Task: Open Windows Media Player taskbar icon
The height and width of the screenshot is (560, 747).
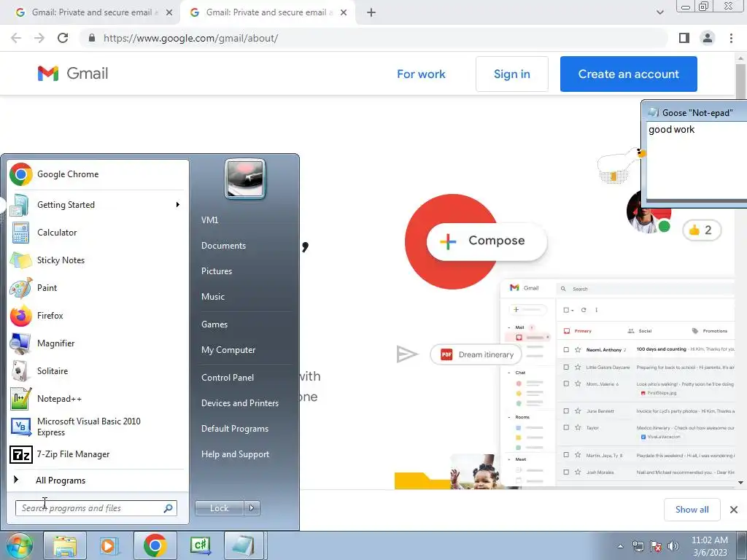Action: coord(109,545)
